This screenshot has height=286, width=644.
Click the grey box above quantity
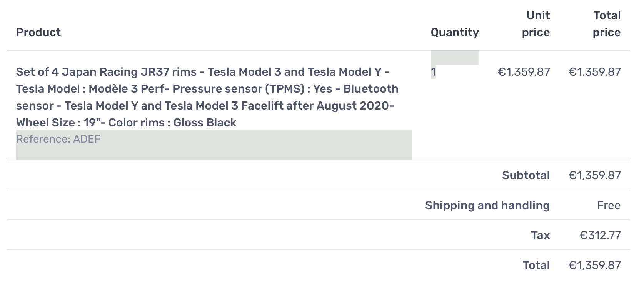[455, 58]
